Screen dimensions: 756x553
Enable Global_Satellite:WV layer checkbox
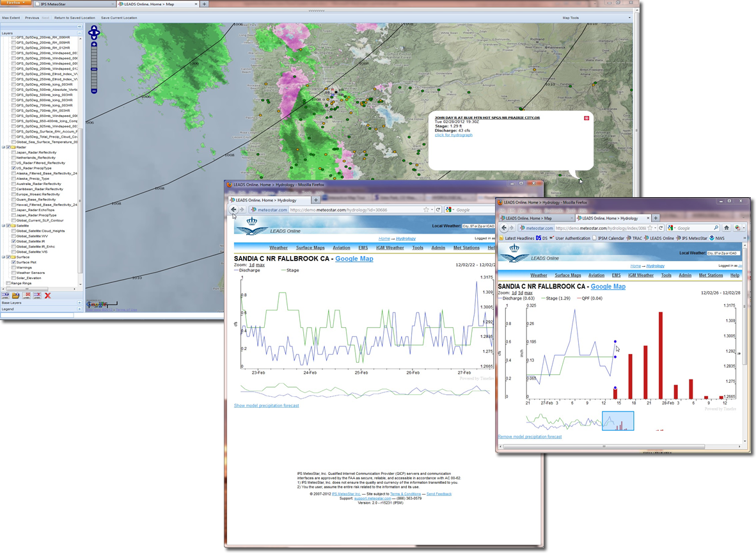click(x=13, y=236)
